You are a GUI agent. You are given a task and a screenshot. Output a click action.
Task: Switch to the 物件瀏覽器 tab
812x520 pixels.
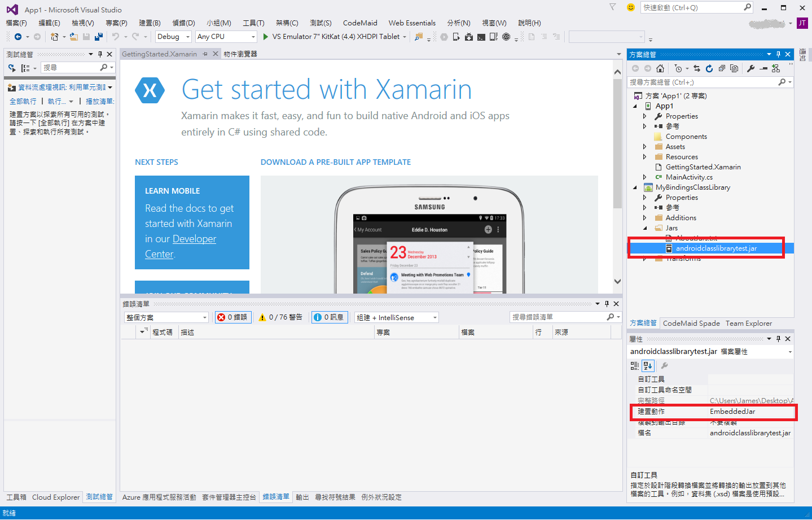click(240, 54)
